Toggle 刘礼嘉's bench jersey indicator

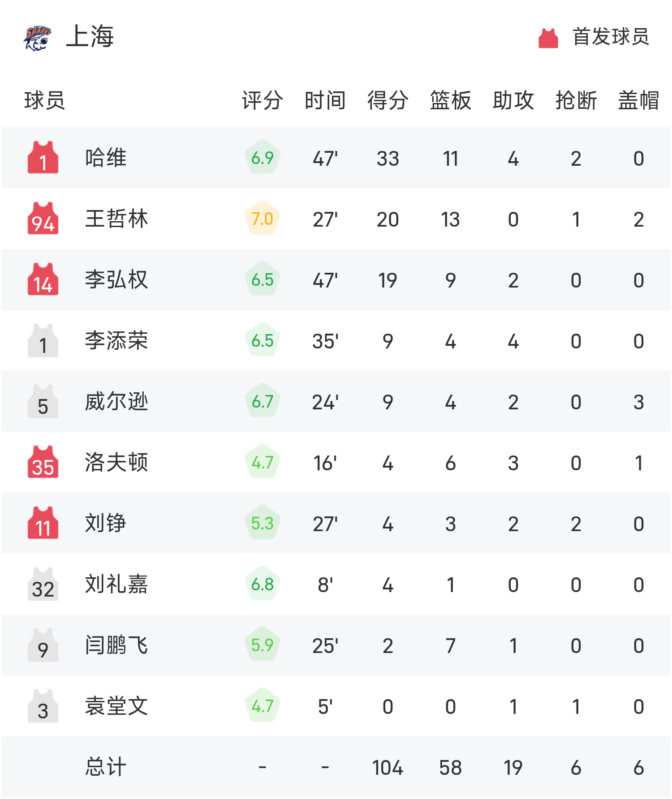click(x=43, y=584)
